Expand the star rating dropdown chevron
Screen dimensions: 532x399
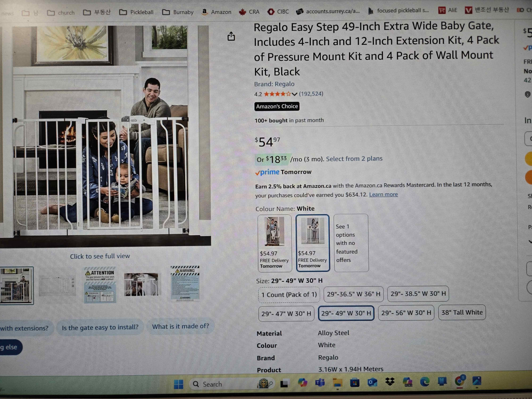(294, 94)
